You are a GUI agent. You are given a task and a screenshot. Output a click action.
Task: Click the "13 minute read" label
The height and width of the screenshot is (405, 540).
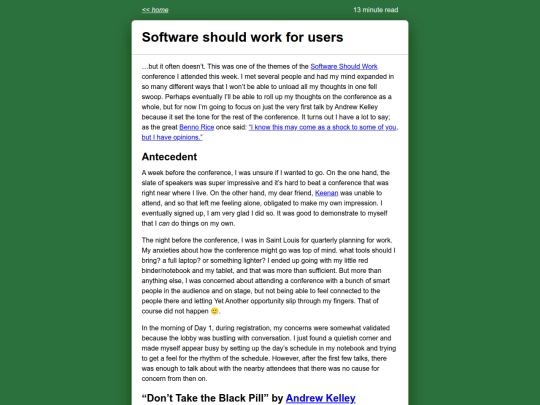tap(376, 10)
